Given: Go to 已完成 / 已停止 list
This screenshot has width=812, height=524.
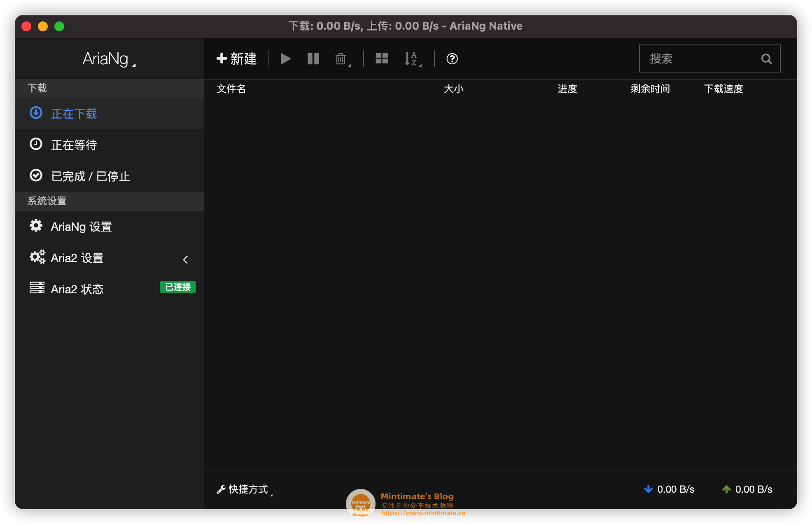Looking at the screenshot, I should tap(90, 176).
